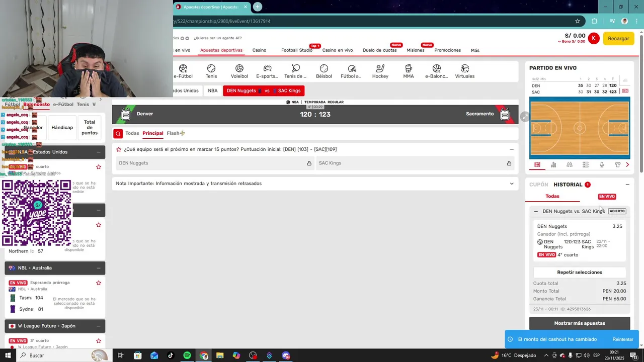The height and width of the screenshot is (362, 644).
Task: Select the Hockey sport icon
Action: pos(380,68)
